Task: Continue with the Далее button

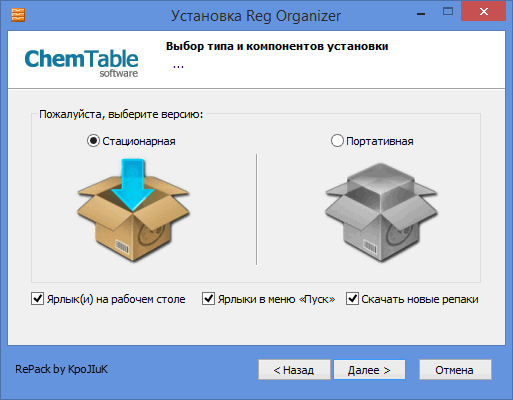Action: pyautogui.click(x=369, y=370)
